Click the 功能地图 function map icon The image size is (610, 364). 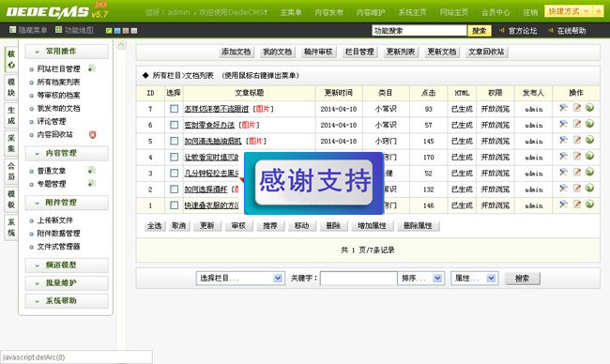(58, 30)
